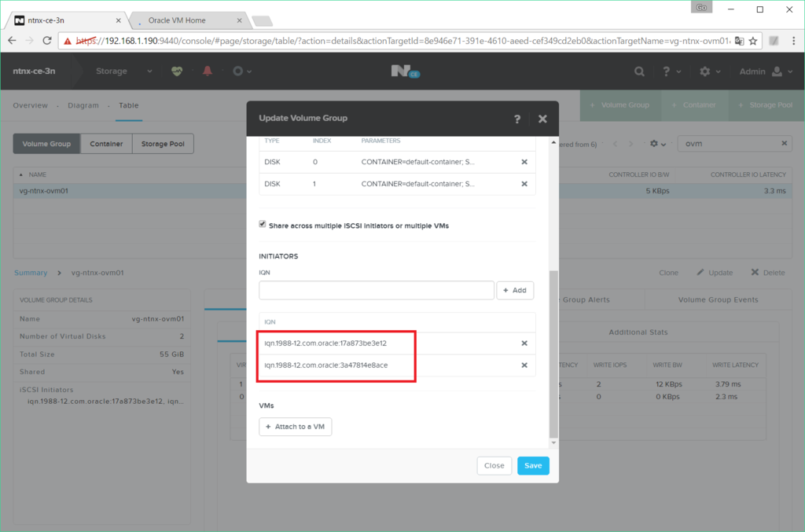Open the Admin user menu

pyautogui.click(x=766, y=72)
